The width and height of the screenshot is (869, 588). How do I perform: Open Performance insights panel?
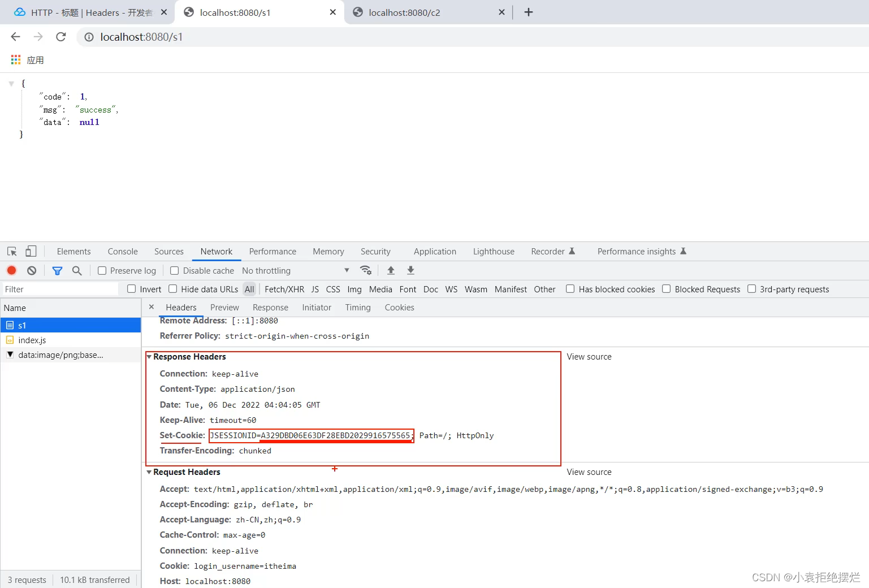(x=642, y=252)
